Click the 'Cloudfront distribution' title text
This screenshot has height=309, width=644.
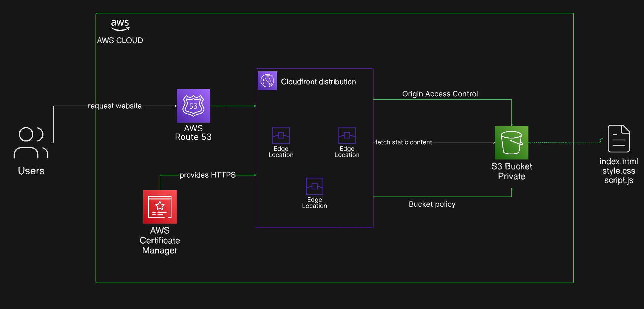coord(318,82)
